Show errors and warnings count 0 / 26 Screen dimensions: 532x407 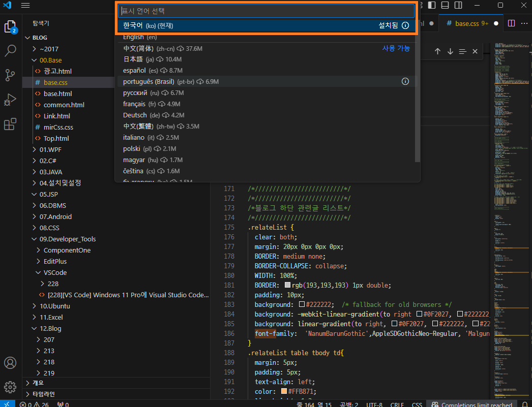[x=34, y=404]
